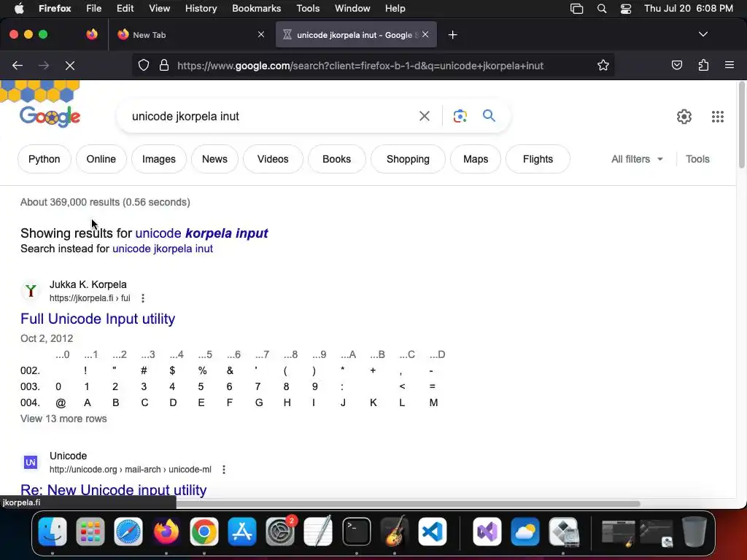
Task: Filter results by Shopping
Action: [x=408, y=159]
